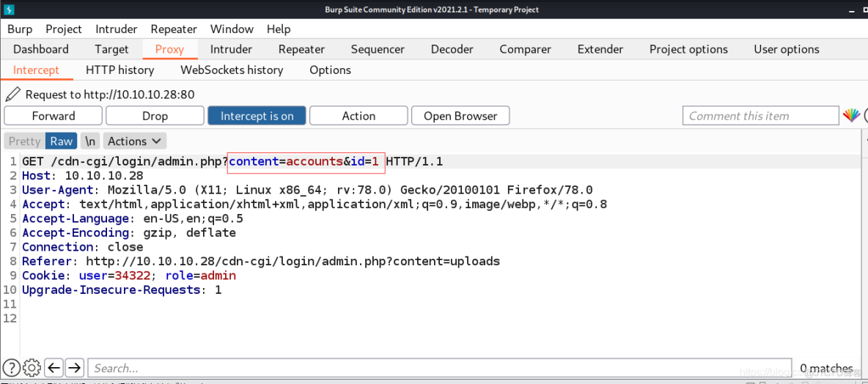The height and width of the screenshot is (384, 868).
Task: Open the HTTP history sub-tab
Action: tap(120, 70)
